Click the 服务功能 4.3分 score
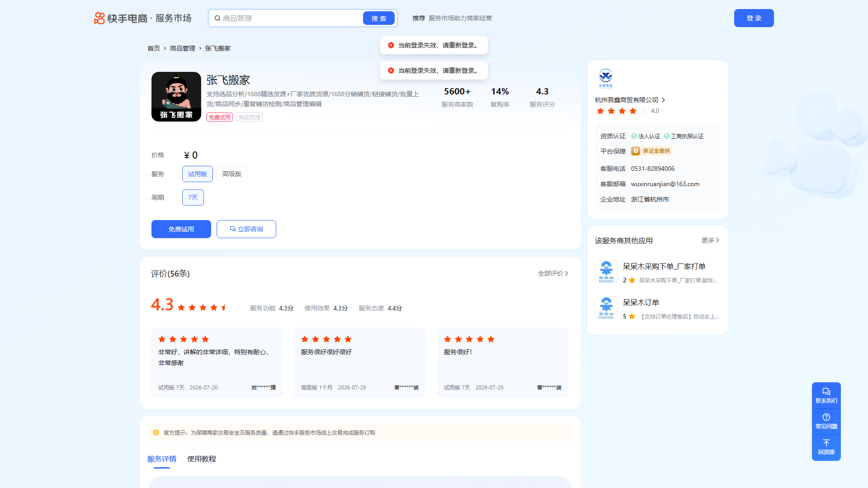This screenshot has height=488, width=868. pos(272,308)
